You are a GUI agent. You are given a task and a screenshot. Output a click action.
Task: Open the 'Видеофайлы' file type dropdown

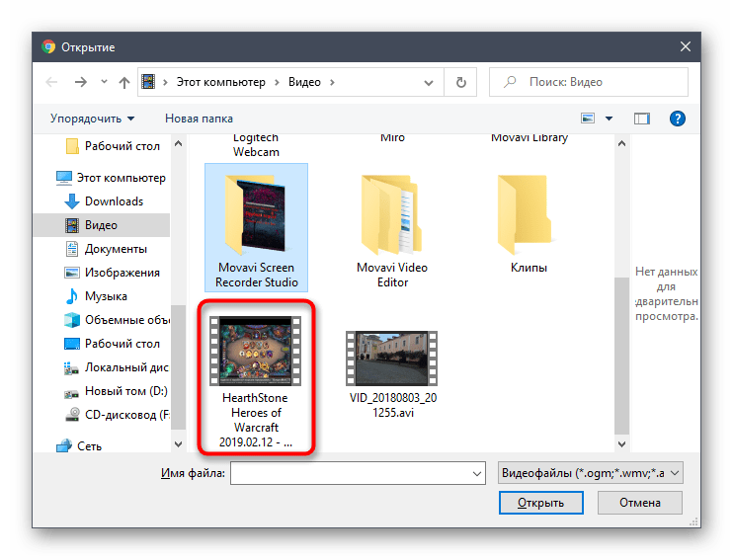coord(591,473)
